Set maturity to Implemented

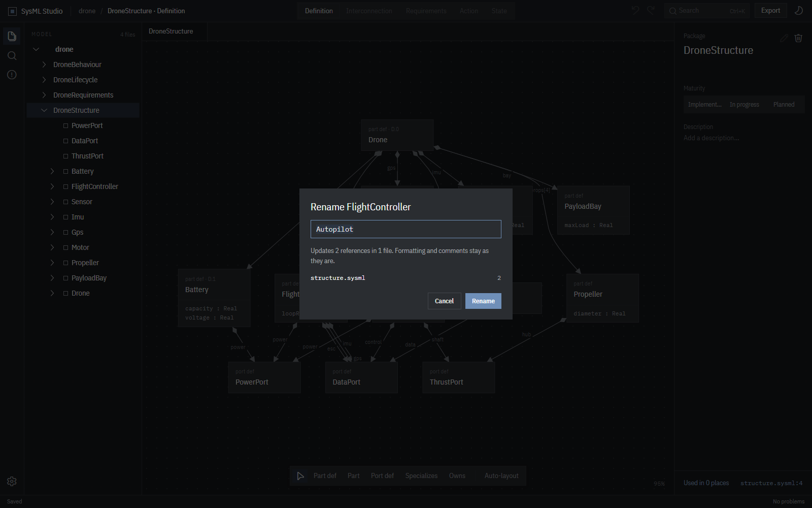(x=704, y=105)
